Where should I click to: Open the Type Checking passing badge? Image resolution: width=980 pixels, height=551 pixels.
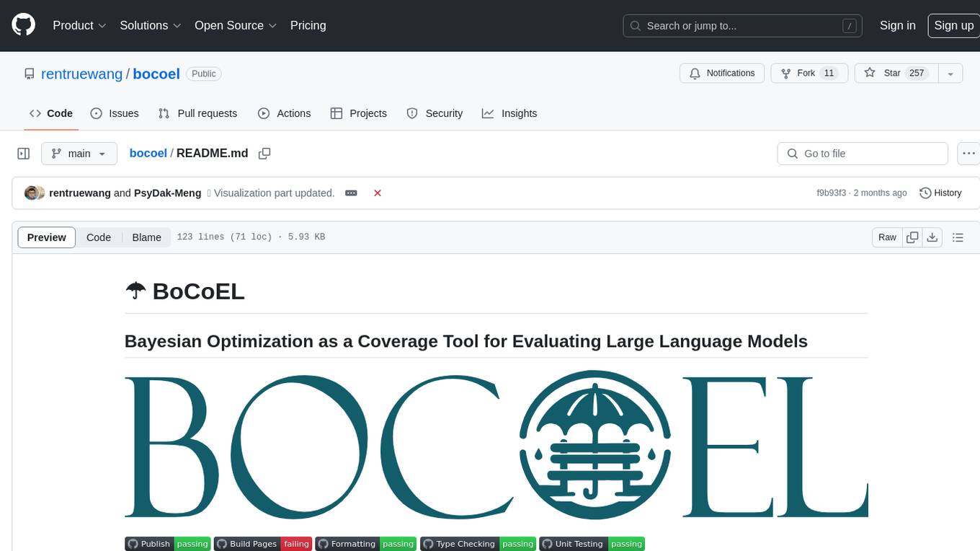coord(478,544)
